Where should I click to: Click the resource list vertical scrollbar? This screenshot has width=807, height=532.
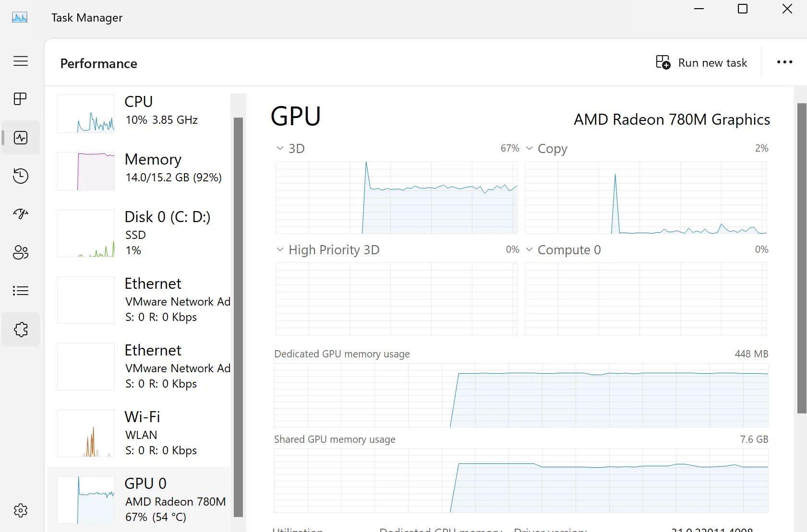pos(238,317)
